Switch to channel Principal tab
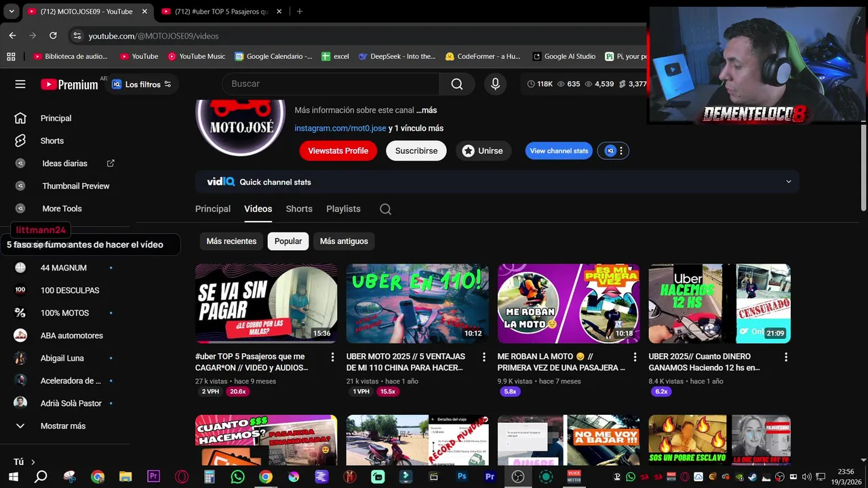868x488 pixels. point(213,209)
